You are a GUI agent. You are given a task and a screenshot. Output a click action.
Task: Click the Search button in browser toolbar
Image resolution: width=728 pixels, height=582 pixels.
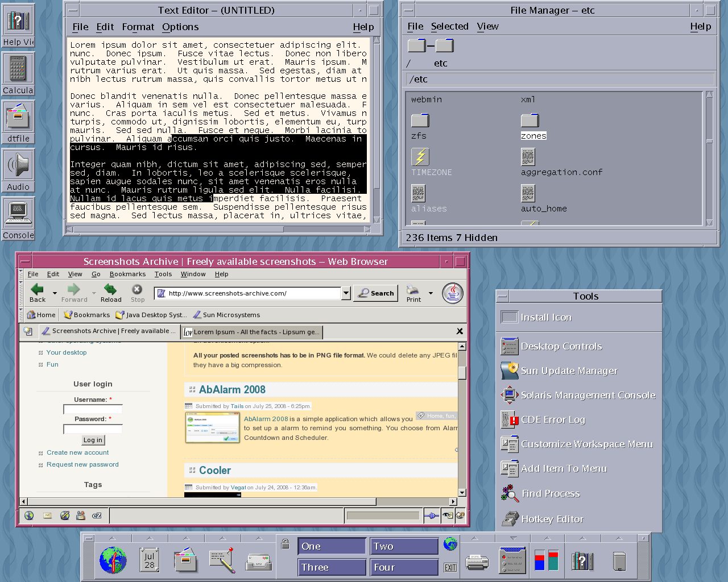375,293
